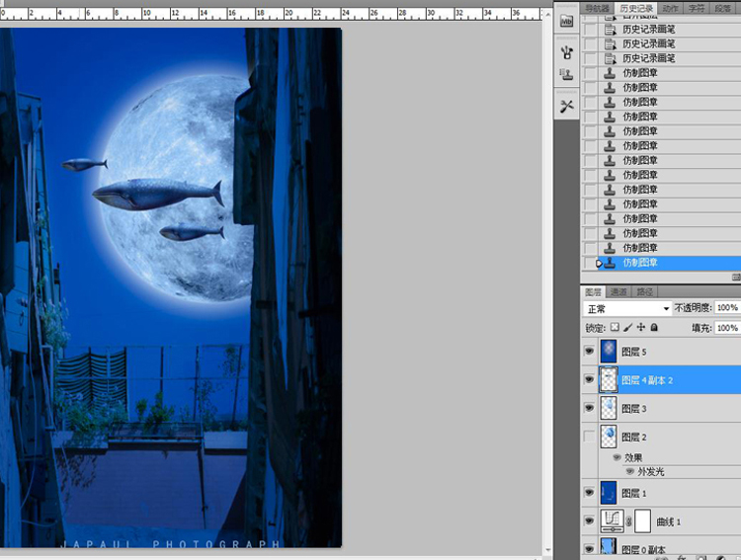Select the 图层 2 layer thumbnail
Screen dimensions: 741x560
(x=609, y=437)
